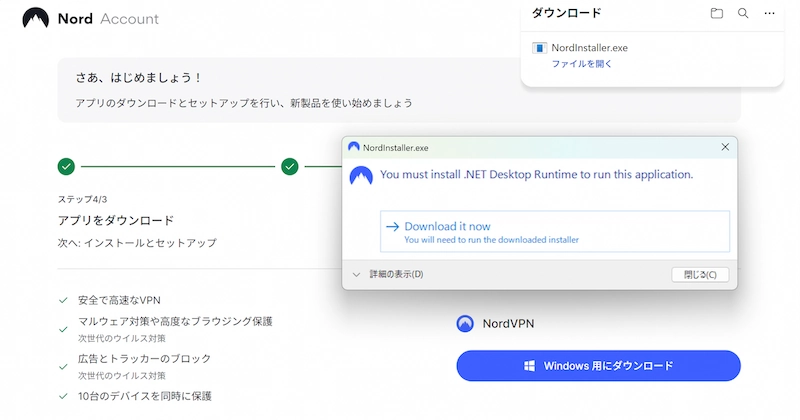Click the NordVPN product name label
This screenshot has width=800, height=420.
click(x=508, y=324)
